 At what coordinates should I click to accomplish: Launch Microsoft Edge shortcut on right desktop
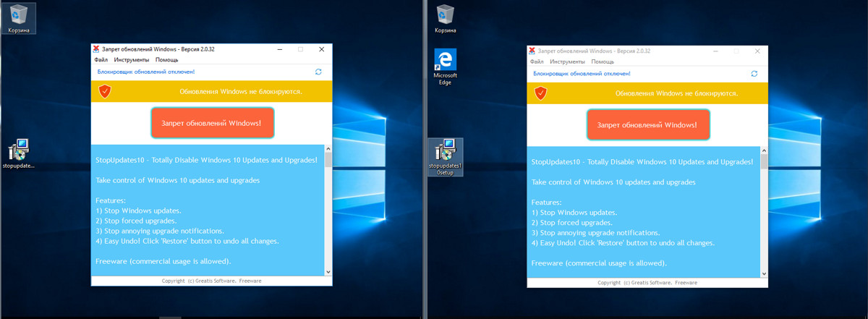[x=446, y=68]
